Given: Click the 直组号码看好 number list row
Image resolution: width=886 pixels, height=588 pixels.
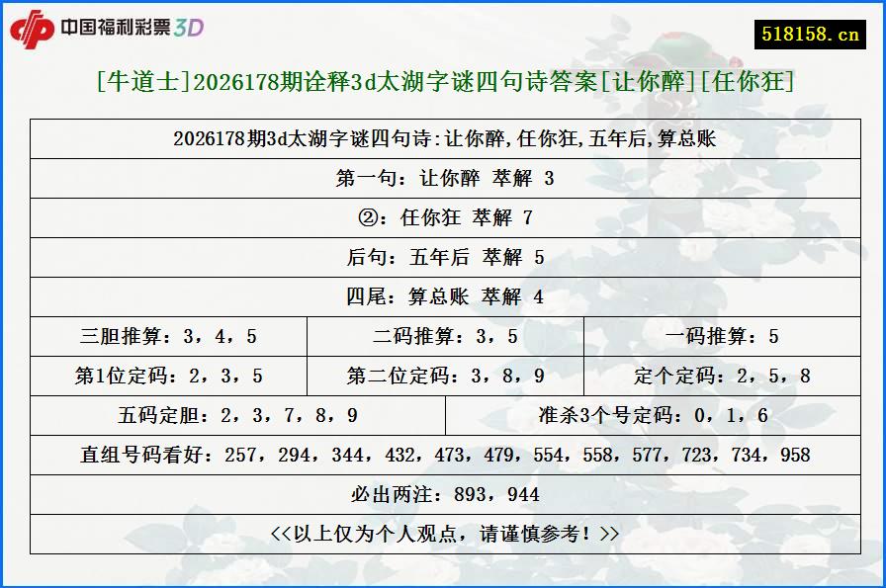Looking at the screenshot, I should point(445,456).
